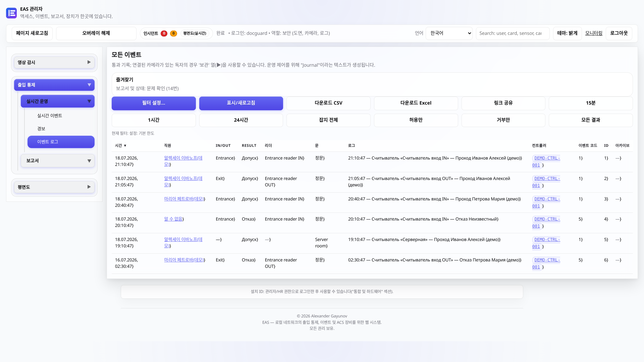Select the 거부만 filter
Image resolution: width=644 pixels, height=362 pixels.
tap(503, 120)
